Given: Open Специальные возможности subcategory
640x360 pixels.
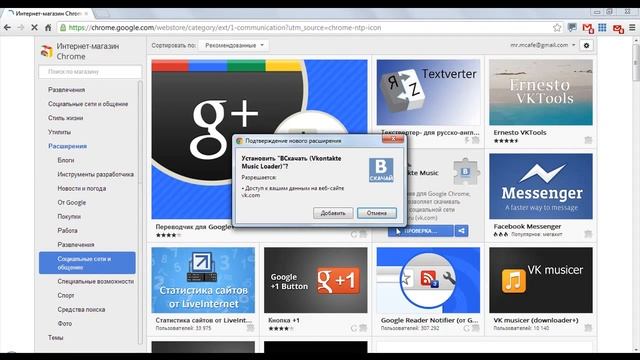Looking at the screenshot, I should [96, 282].
